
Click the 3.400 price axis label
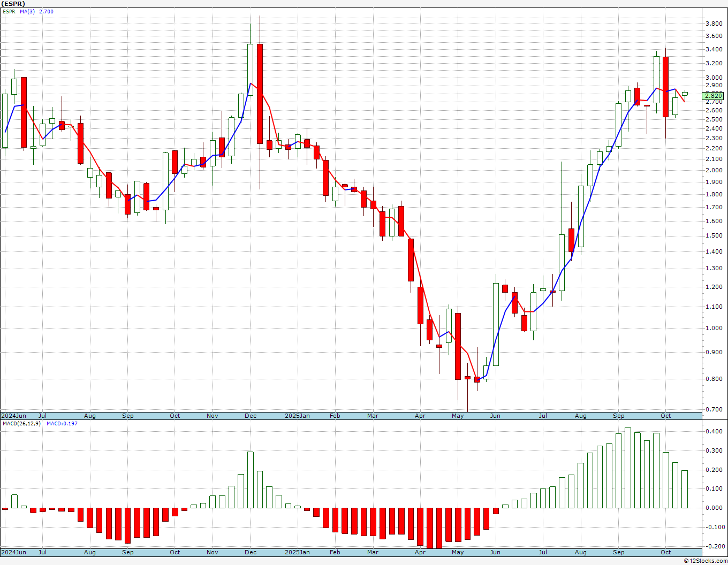(x=714, y=49)
